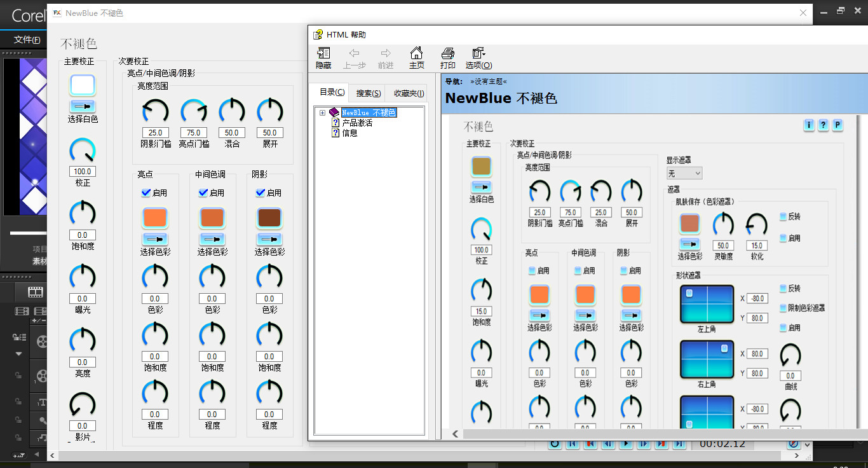This screenshot has height=468, width=868.
Task: Go to next keyframe (red marker right)
Action: click(661, 444)
